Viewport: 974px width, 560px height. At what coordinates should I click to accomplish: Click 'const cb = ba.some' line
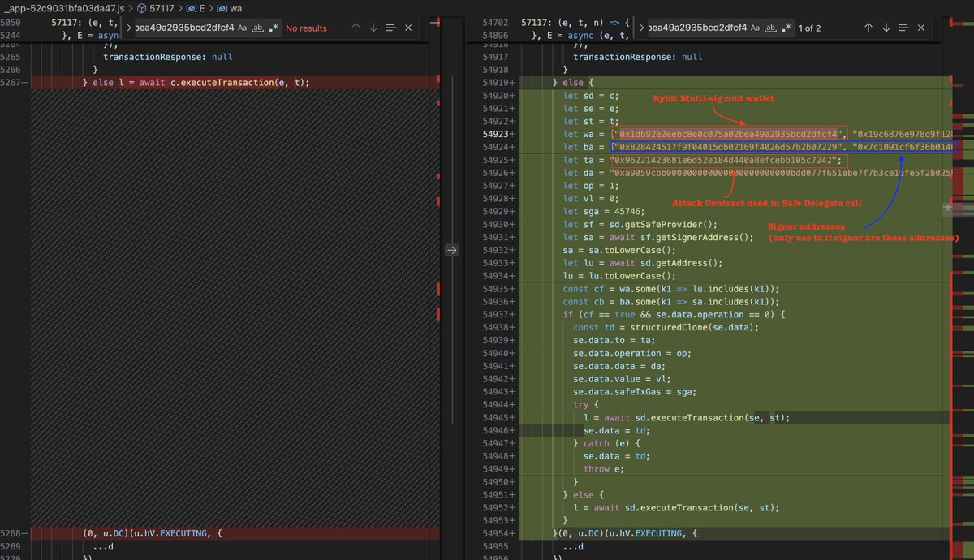pos(671,301)
